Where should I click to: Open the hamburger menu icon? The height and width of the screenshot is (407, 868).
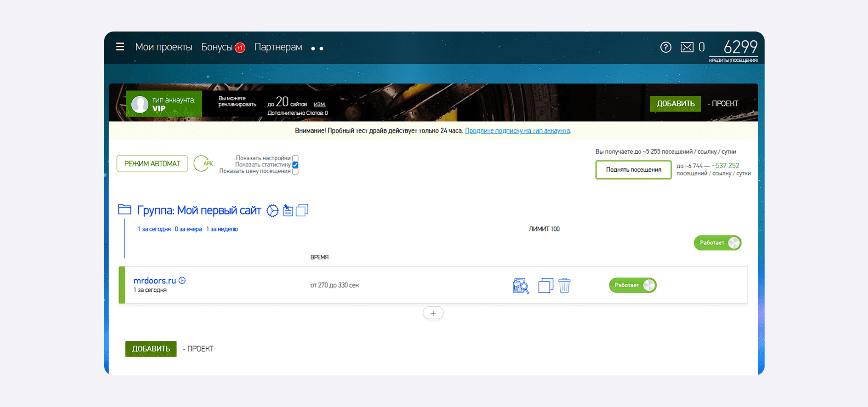tap(120, 47)
